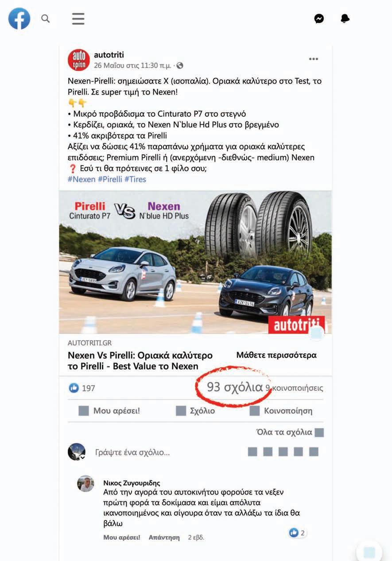
Task: Open the Pirelli vs Nexen article image
Action: coord(195,262)
